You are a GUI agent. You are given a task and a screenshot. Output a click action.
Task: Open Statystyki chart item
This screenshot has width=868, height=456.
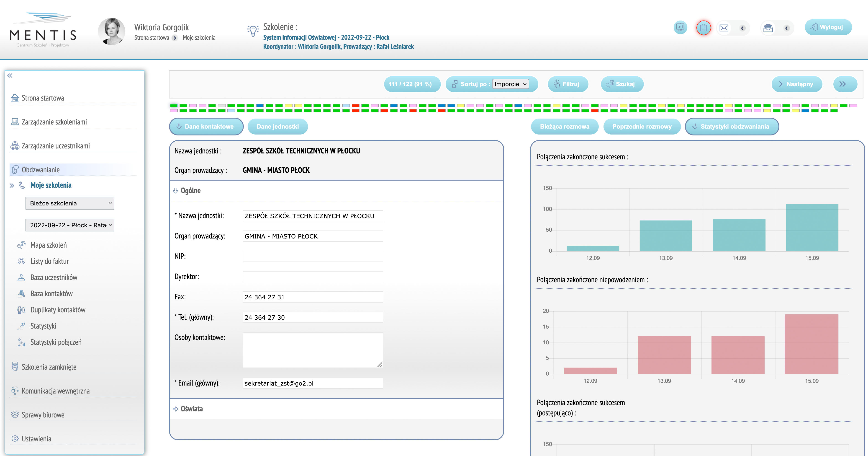point(43,326)
